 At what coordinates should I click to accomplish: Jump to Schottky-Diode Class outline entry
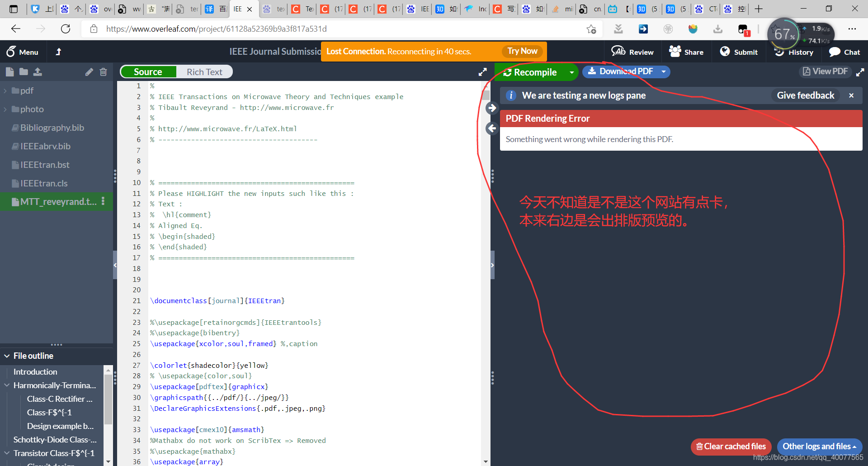point(55,440)
